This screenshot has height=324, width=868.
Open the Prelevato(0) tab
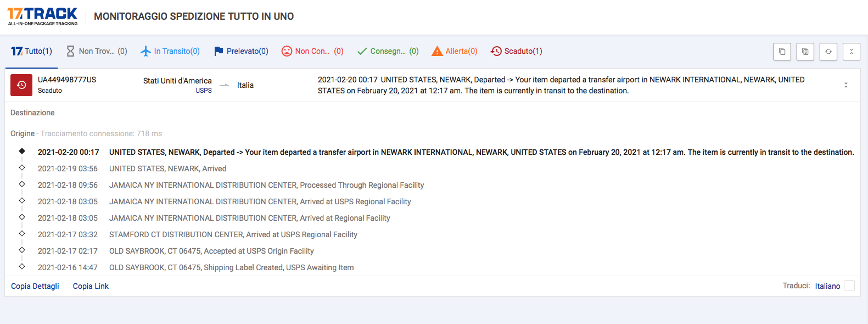[241, 51]
